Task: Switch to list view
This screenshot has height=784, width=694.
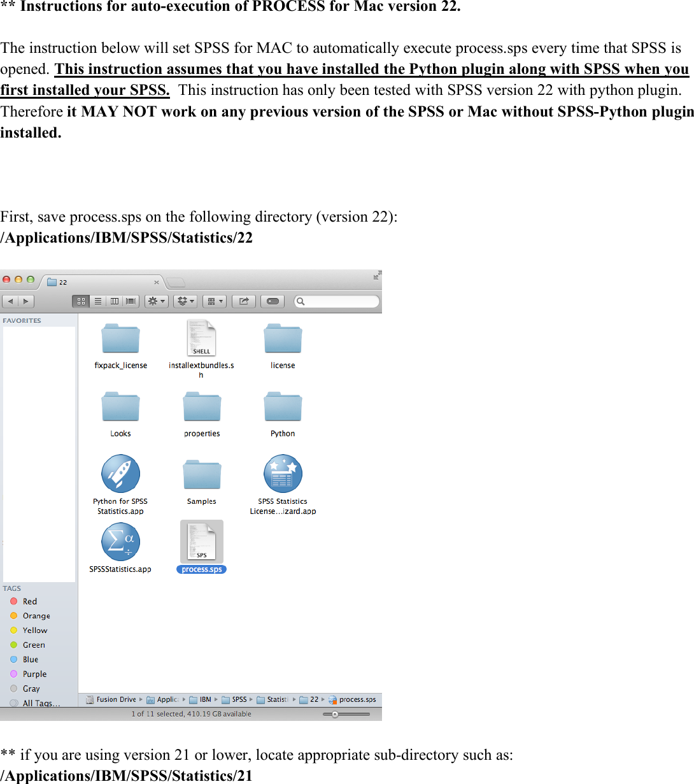Action: click(x=98, y=301)
